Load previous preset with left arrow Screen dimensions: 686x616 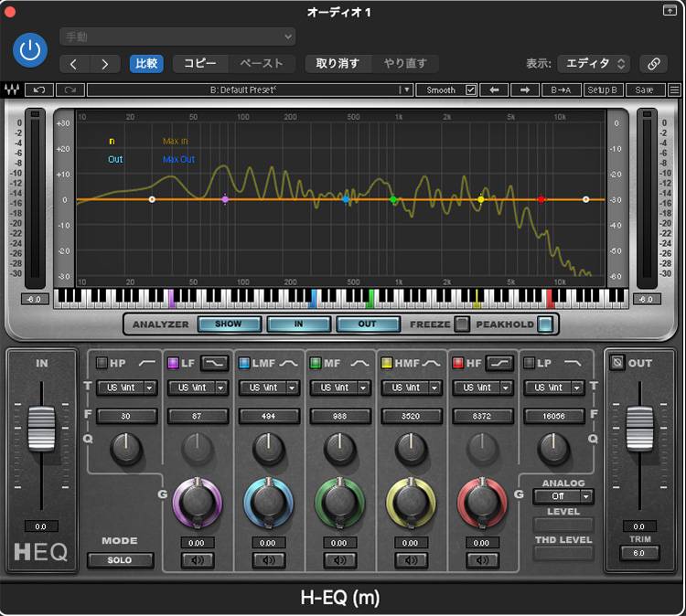(494, 90)
